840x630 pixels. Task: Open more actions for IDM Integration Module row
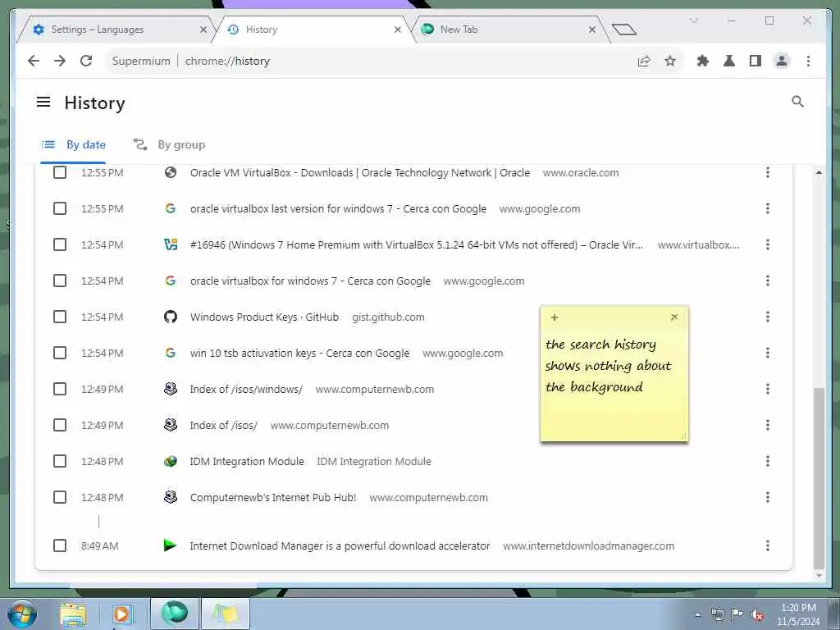(768, 461)
